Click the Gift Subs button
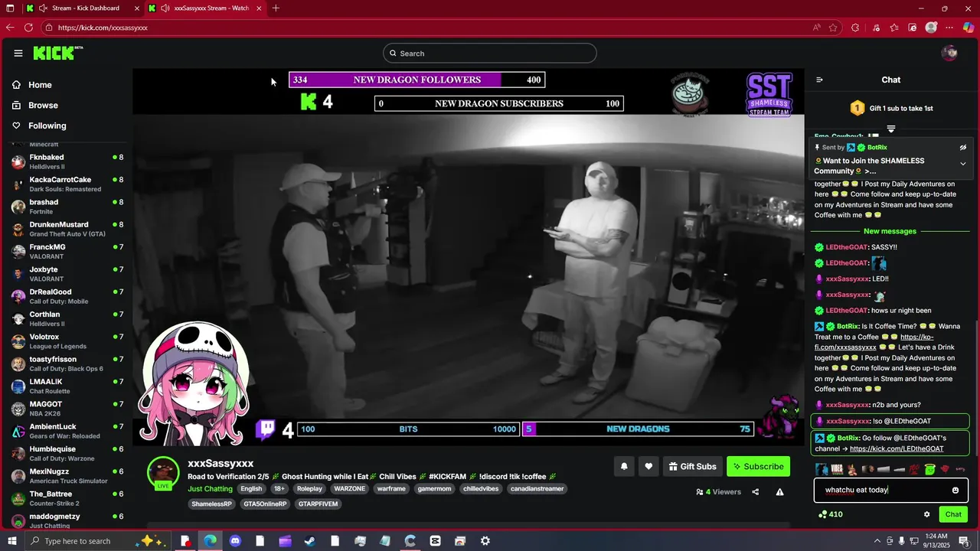This screenshot has height=551, width=980. (x=692, y=466)
